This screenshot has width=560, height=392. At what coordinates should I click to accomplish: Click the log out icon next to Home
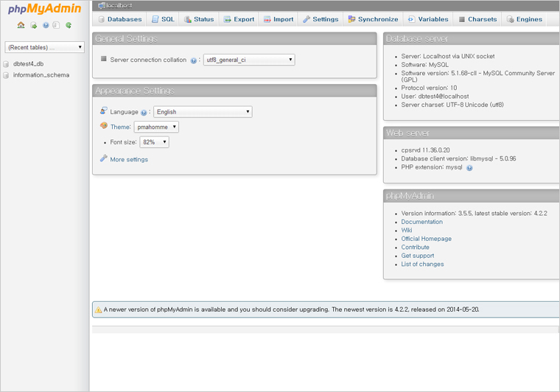pyautogui.click(x=33, y=25)
